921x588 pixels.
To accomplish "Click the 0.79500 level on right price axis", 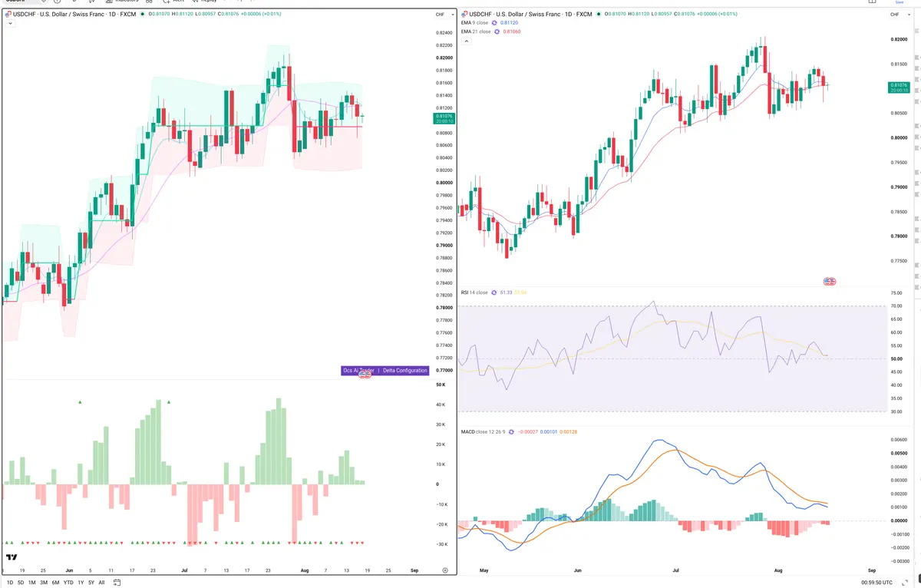I will coord(900,162).
